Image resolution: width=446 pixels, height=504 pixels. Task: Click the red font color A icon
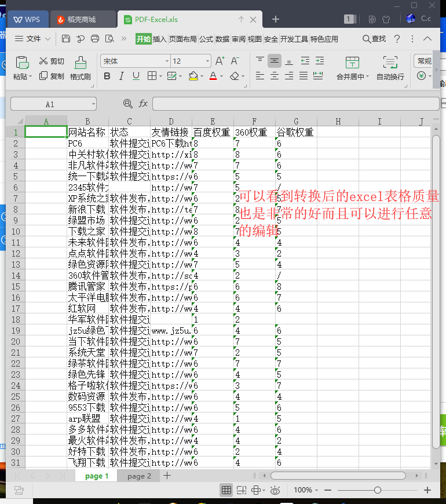213,76
